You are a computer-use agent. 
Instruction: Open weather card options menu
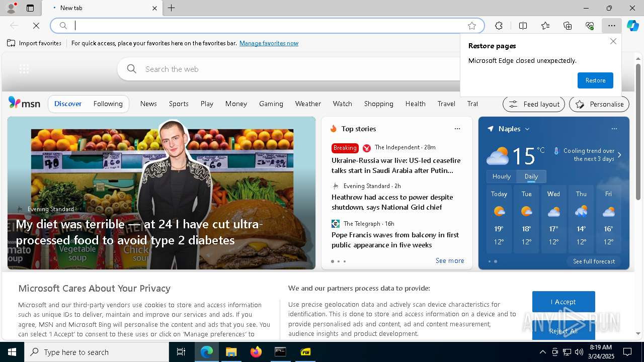pyautogui.click(x=614, y=129)
